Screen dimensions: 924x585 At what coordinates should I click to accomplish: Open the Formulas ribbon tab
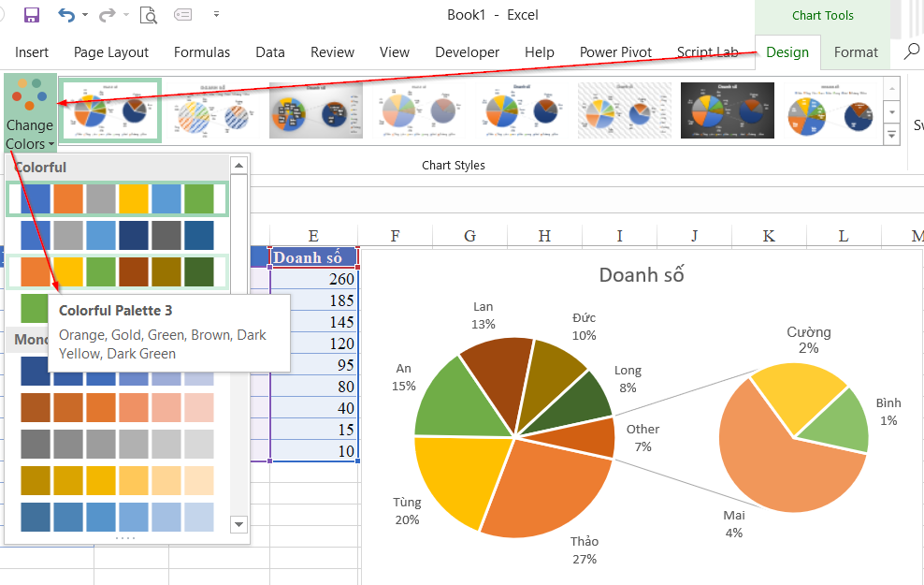[201, 52]
